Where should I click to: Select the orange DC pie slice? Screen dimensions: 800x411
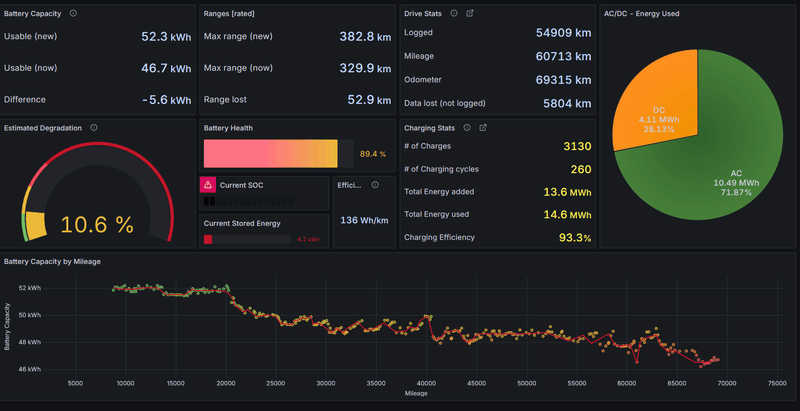coord(655,110)
